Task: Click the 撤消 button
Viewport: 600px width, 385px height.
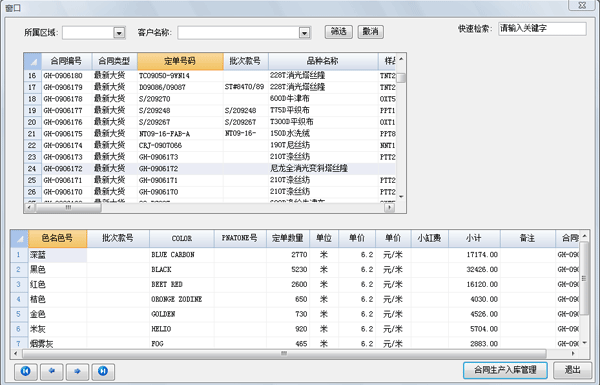Action: (370, 31)
